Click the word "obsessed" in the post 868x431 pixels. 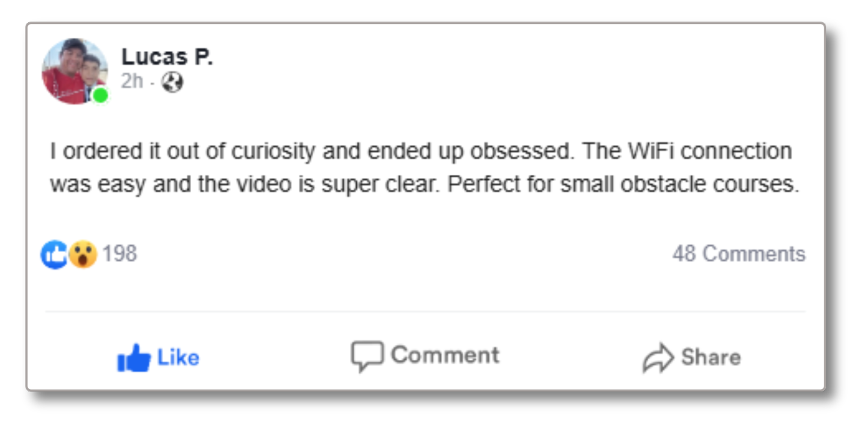520,151
